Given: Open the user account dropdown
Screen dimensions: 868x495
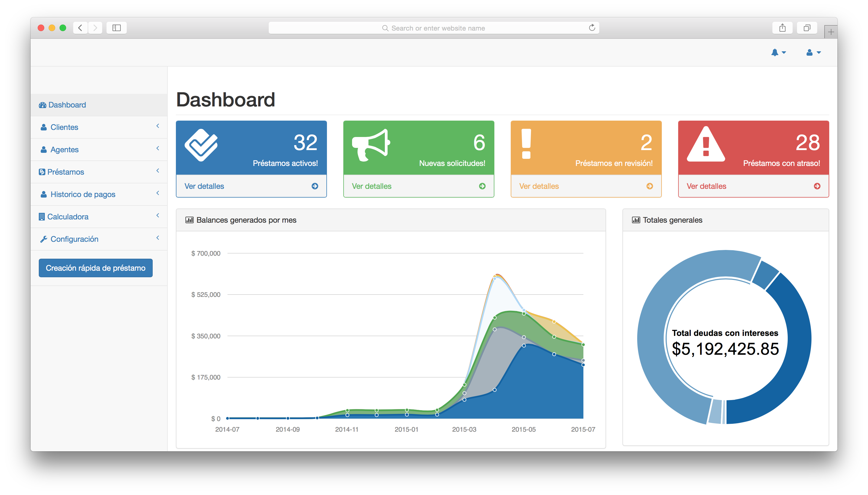Looking at the screenshot, I should [x=813, y=52].
